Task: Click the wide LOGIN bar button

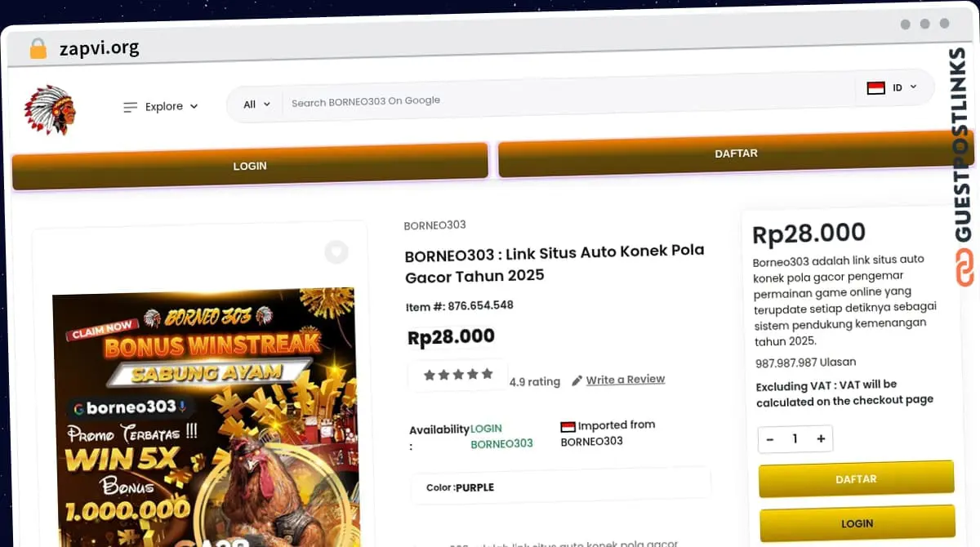Action: pyautogui.click(x=250, y=166)
